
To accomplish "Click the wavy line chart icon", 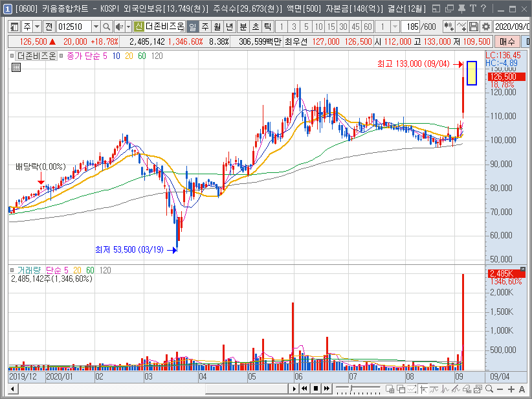I will (434, 389).
